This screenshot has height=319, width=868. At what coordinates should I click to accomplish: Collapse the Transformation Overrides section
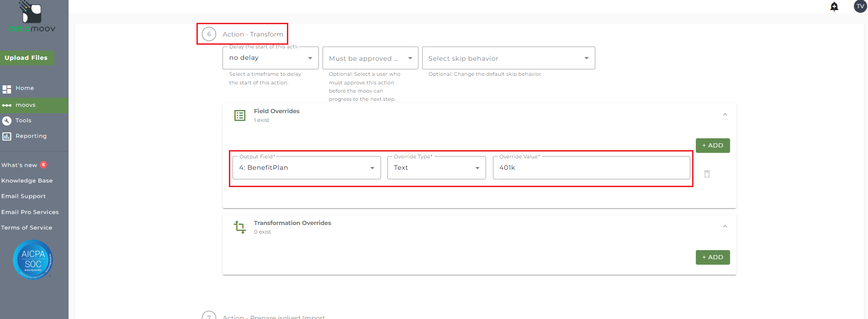(725, 227)
